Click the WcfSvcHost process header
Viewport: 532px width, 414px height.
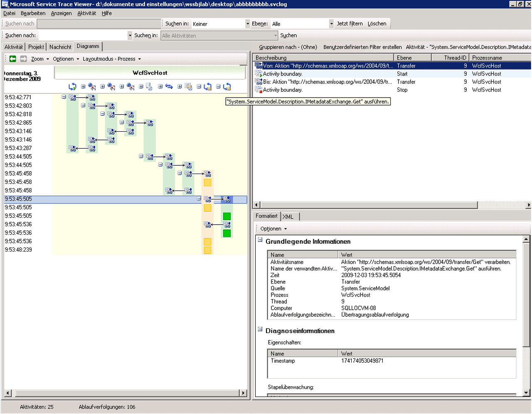coord(150,73)
